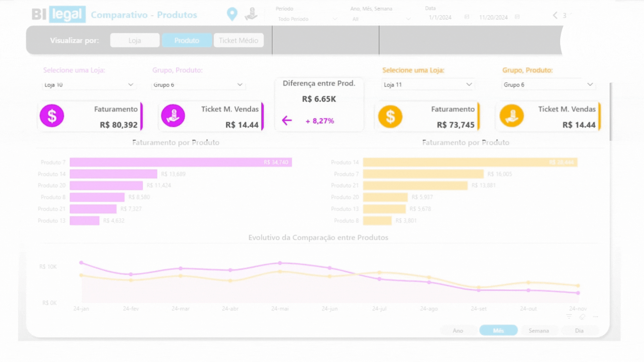Switch view to Loja tab

(135, 41)
